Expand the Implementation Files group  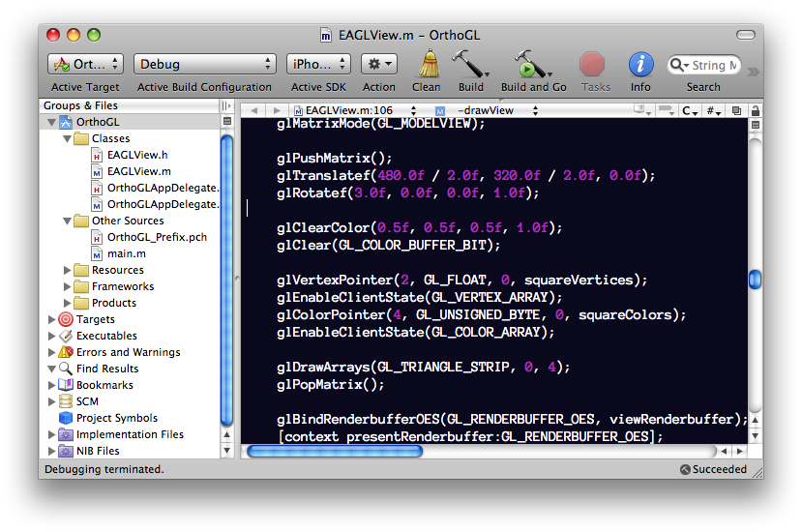click(x=51, y=435)
